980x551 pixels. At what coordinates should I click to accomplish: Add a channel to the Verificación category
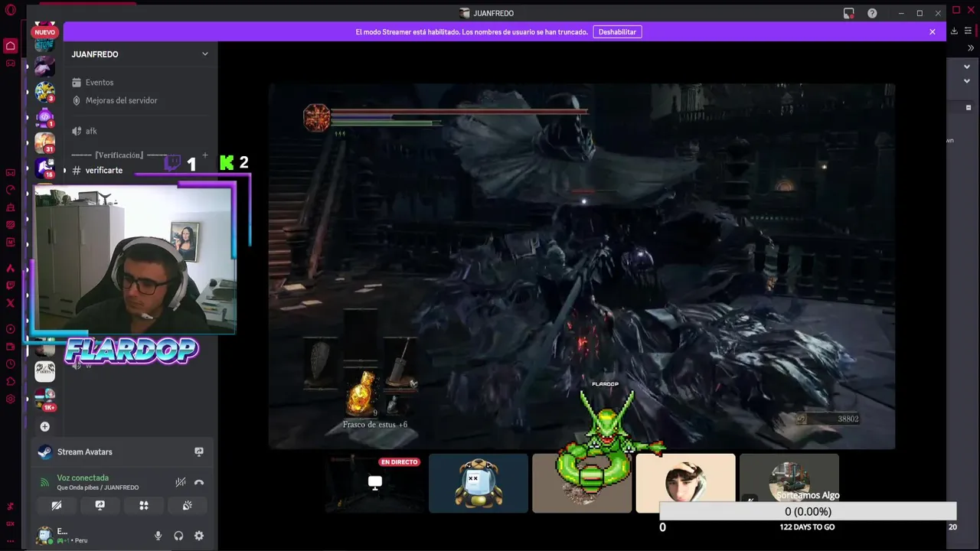click(x=204, y=155)
